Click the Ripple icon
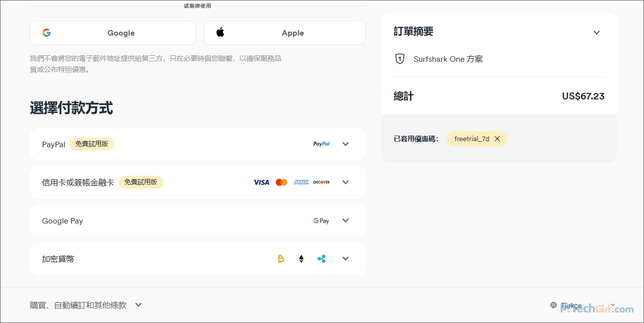This screenshot has height=323, width=644. [x=321, y=259]
